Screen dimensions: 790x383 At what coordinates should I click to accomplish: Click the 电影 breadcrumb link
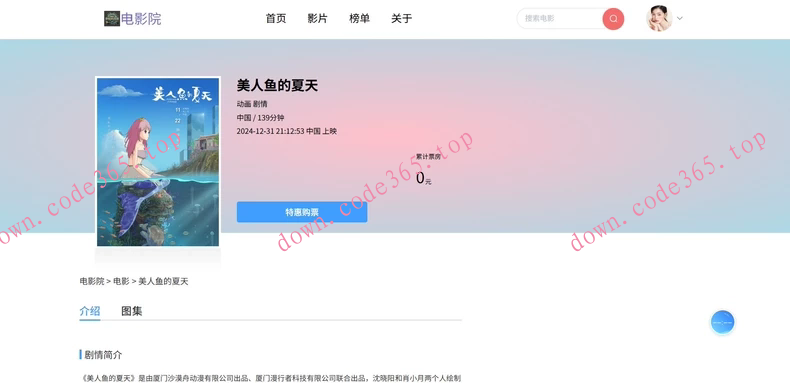[x=121, y=281]
